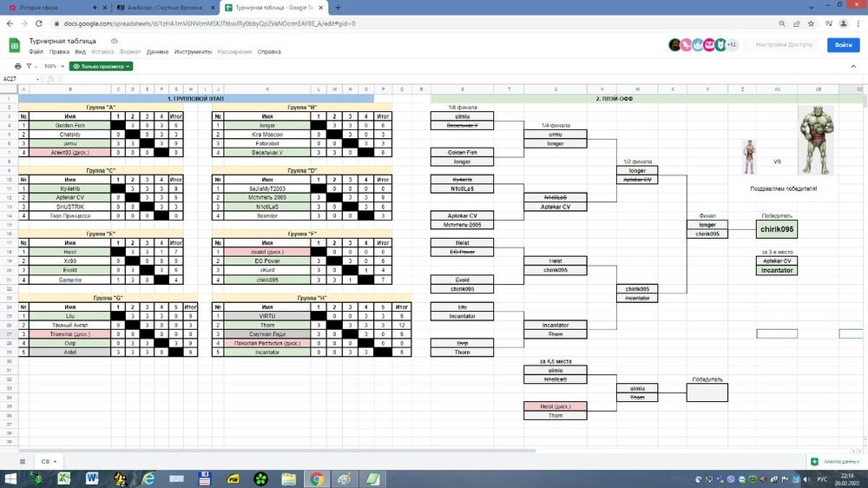This screenshot has height=488, width=868.
Task: Open the Google Sheets home logo
Action: [x=15, y=45]
